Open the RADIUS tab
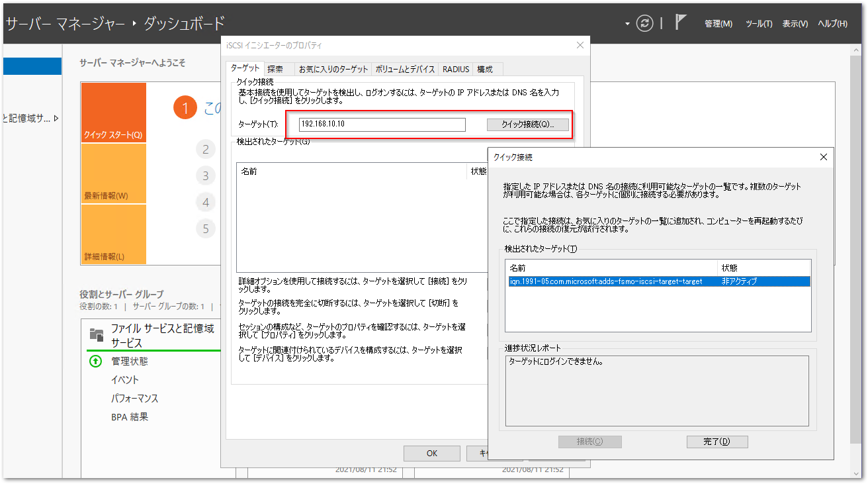The height and width of the screenshot is (484, 868). pos(455,68)
